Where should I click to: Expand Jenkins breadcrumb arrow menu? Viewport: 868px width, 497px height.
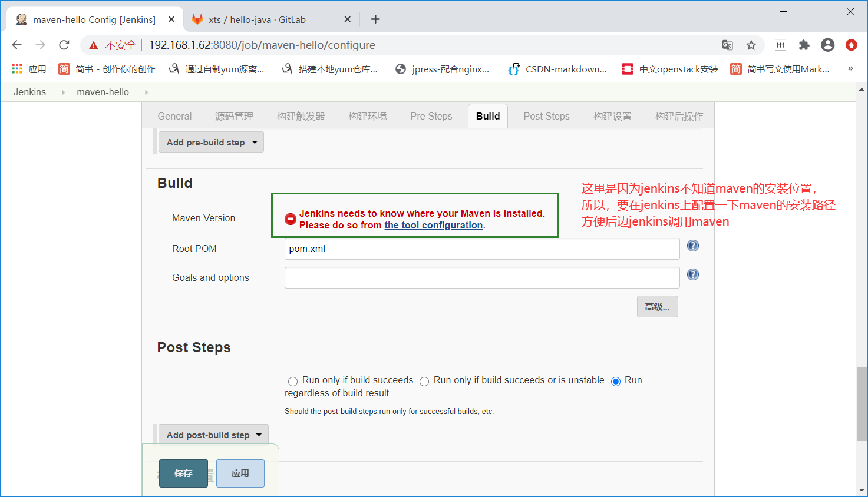[63, 92]
